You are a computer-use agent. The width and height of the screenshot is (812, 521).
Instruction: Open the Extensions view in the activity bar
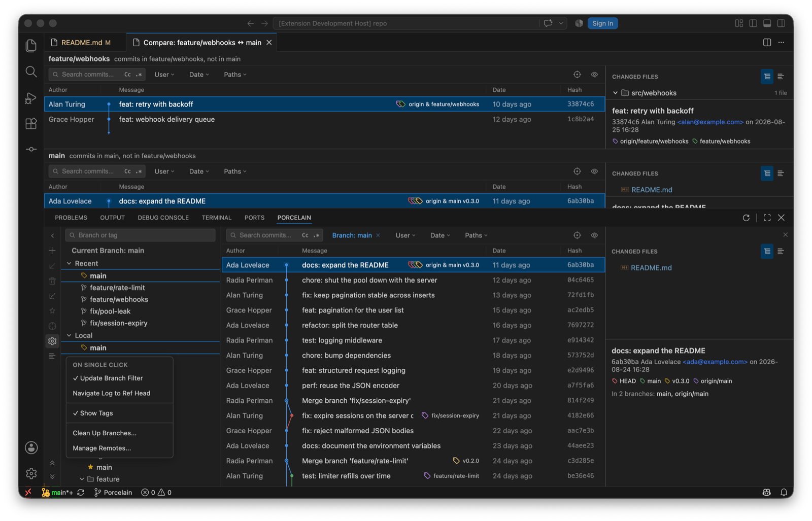[31, 123]
